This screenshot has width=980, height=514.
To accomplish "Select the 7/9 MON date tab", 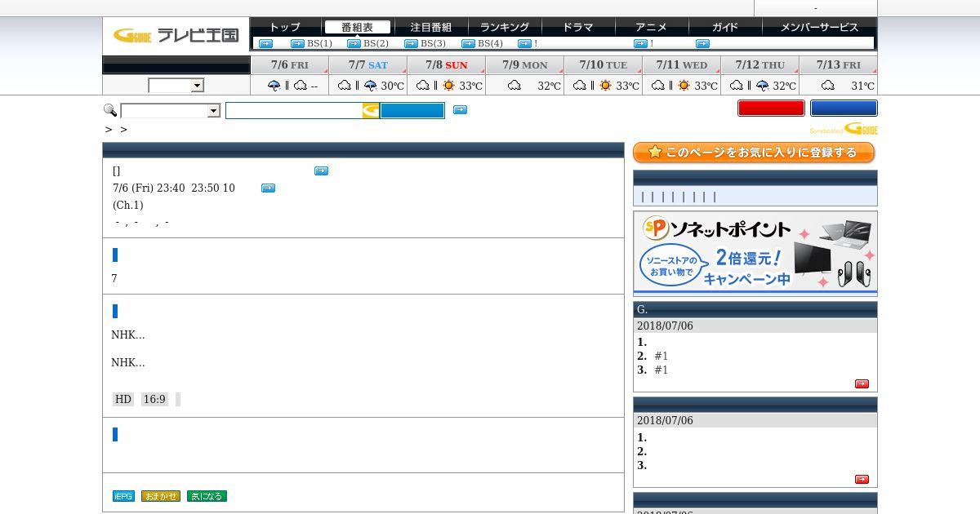I will click(524, 64).
